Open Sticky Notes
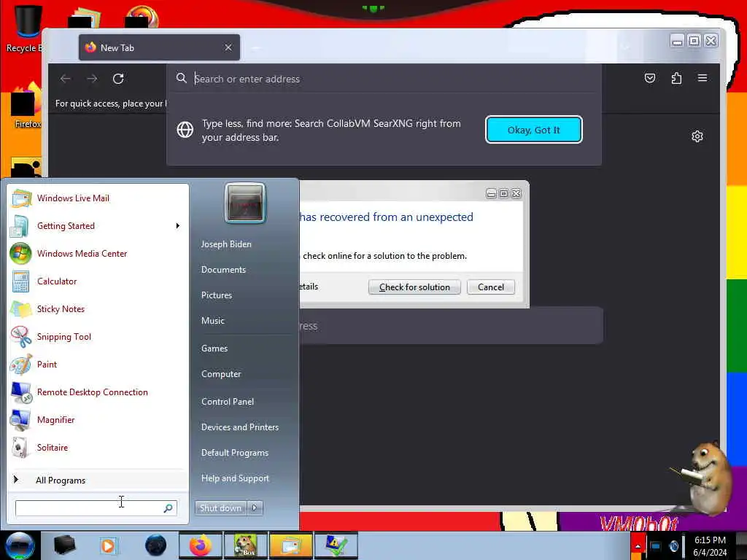This screenshot has width=747, height=560. (x=98, y=308)
